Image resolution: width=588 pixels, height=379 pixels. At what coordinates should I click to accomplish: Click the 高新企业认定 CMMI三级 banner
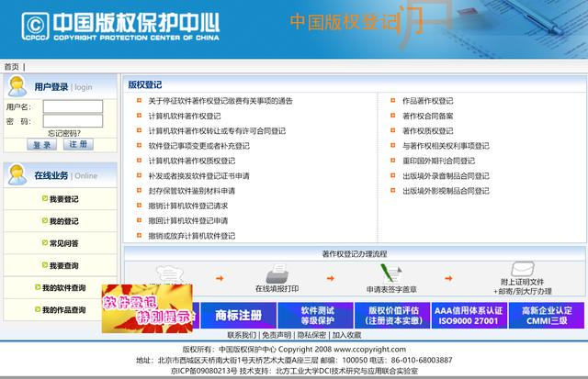(x=547, y=316)
